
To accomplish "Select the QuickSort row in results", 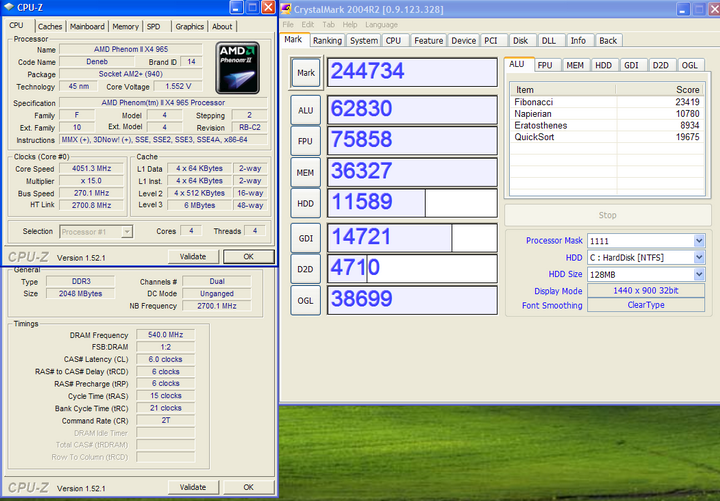I will [x=607, y=137].
